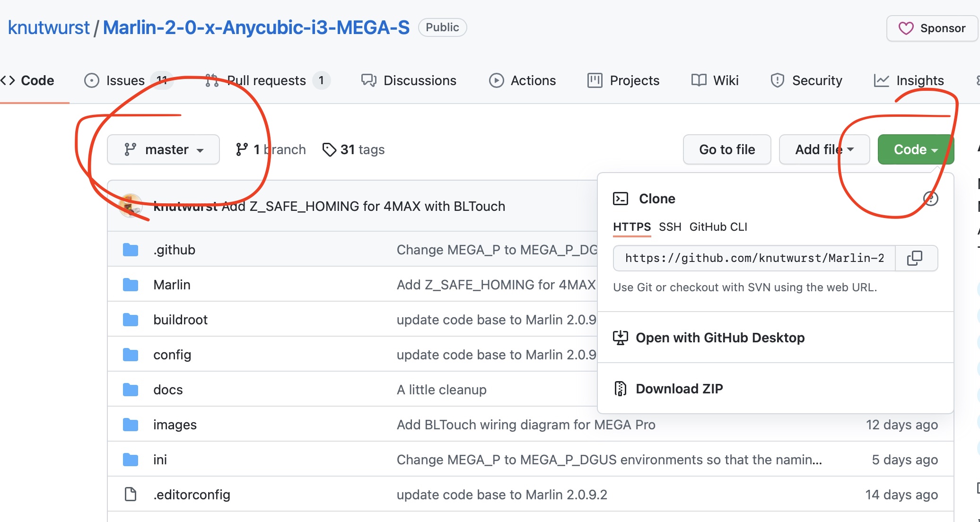Viewport: 980px width, 522px height.
Task: Open the ini folder name
Action: click(x=160, y=460)
